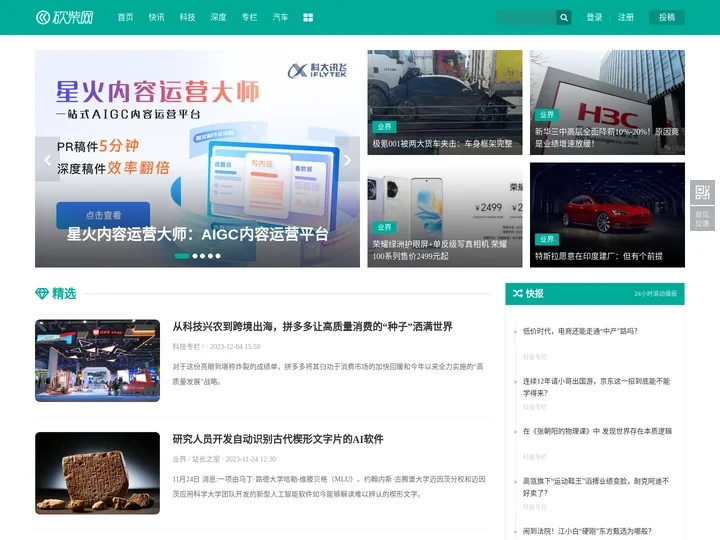Show next carousel slide arrow

coord(348,159)
